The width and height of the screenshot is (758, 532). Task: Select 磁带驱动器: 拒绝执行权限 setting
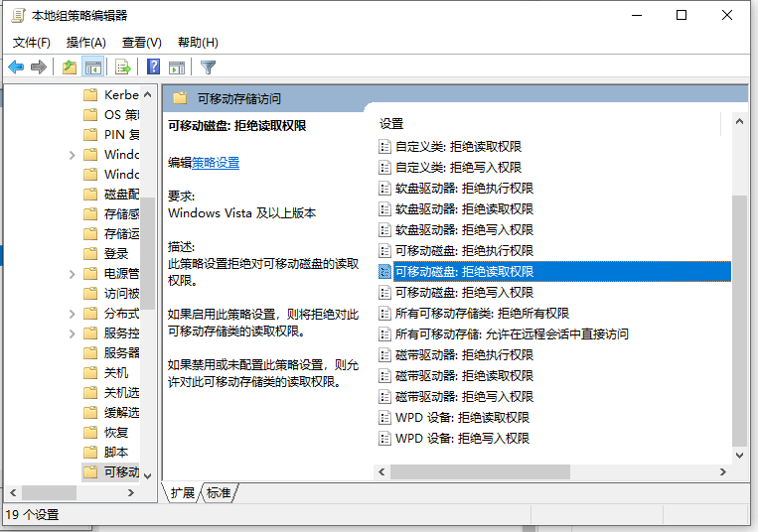[x=456, y=354]
